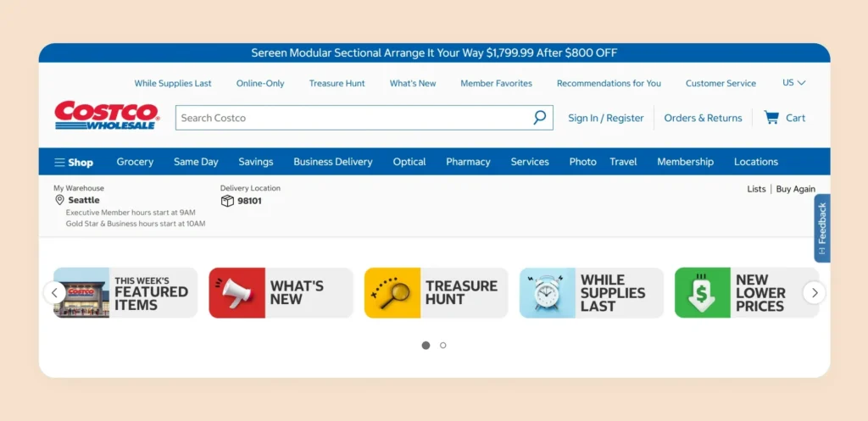Open the NEW LOWER PRICES card label
868x421 pixels.
(x=760, y=292)
